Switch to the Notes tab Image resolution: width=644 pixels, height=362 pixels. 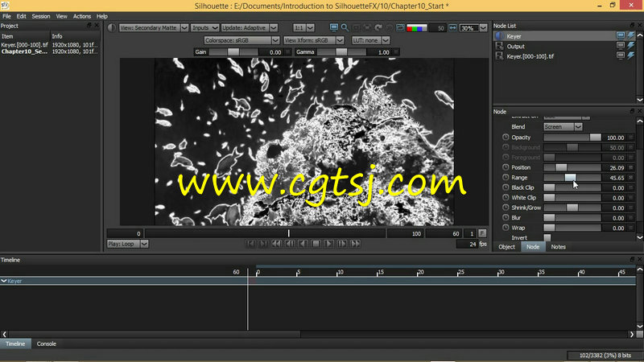click(558, 247)
